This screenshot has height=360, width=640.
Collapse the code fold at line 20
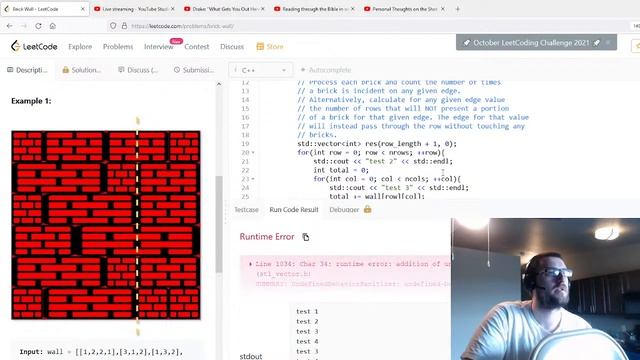(x=253, y=153)
